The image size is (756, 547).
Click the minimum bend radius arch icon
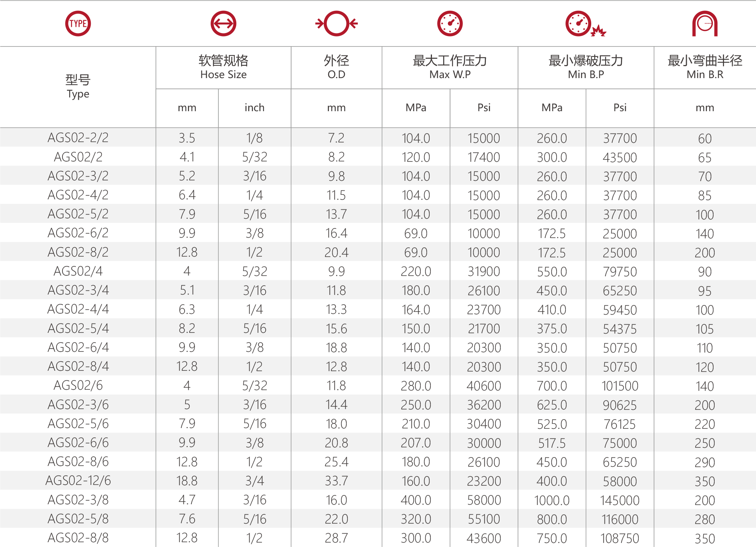coord(705,24)
